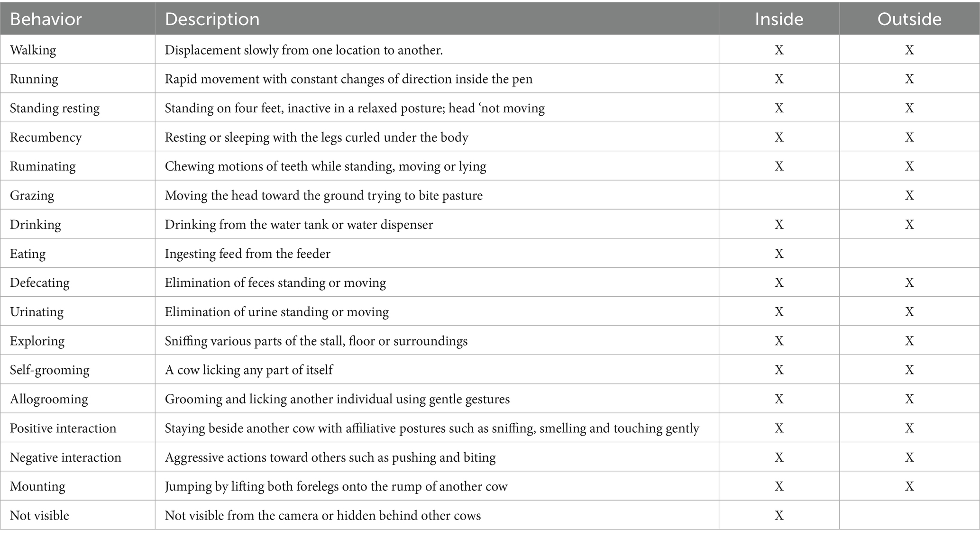The width and height of the screenshot is (980, 538).
Task: Click the Self-grooming behavior cell
Action: (x=49, y=370)
